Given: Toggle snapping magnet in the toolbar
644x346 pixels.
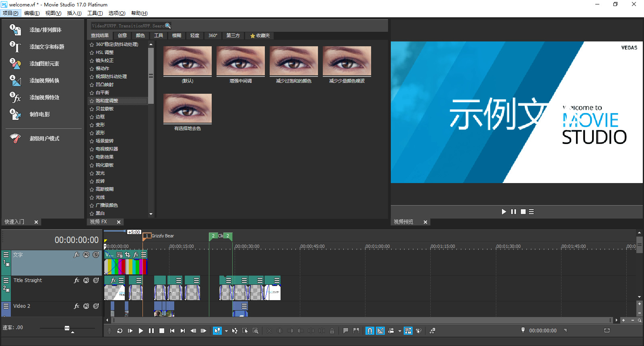Looking at the screenshot, I should coord(370,331).
